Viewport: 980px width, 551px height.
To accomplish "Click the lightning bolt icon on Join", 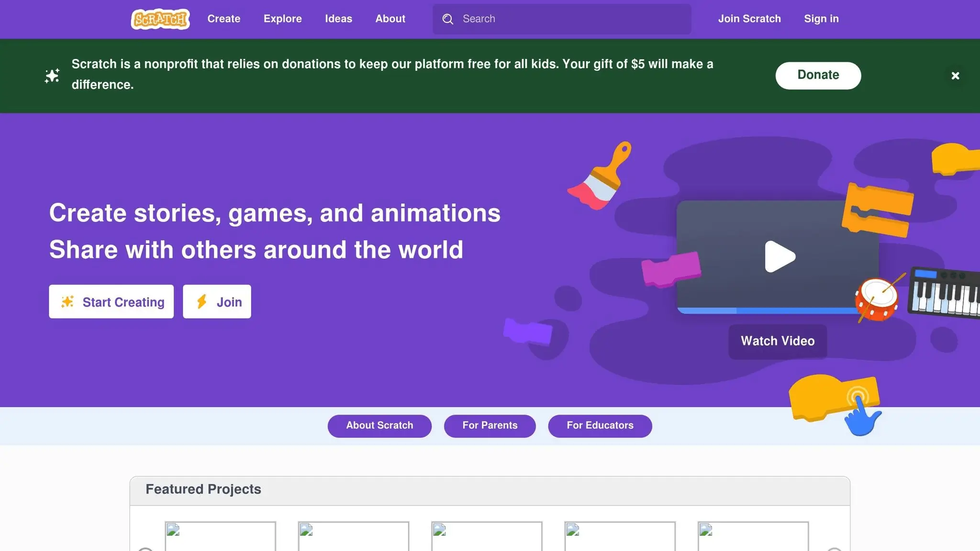I will tap(201, 301).
